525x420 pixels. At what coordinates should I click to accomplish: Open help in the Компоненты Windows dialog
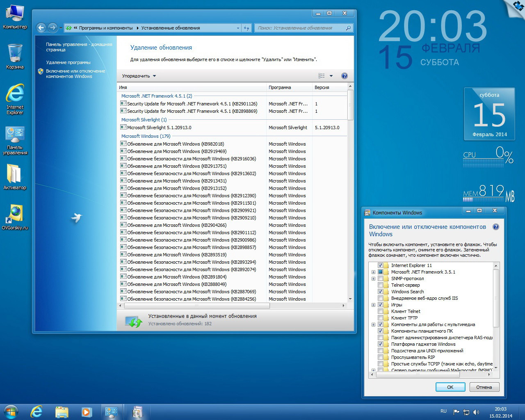pos(495,227)
